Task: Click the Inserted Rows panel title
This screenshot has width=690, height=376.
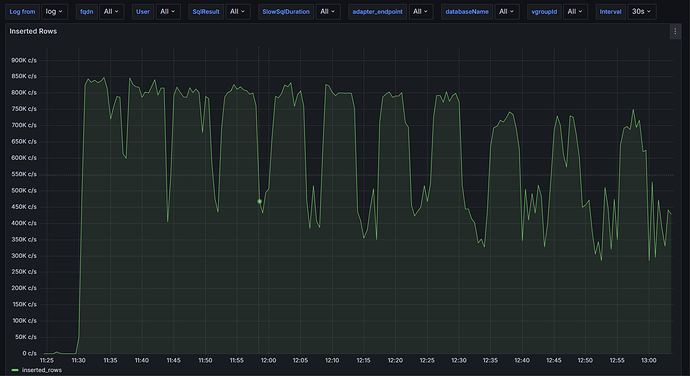Action: coord(33,31)
